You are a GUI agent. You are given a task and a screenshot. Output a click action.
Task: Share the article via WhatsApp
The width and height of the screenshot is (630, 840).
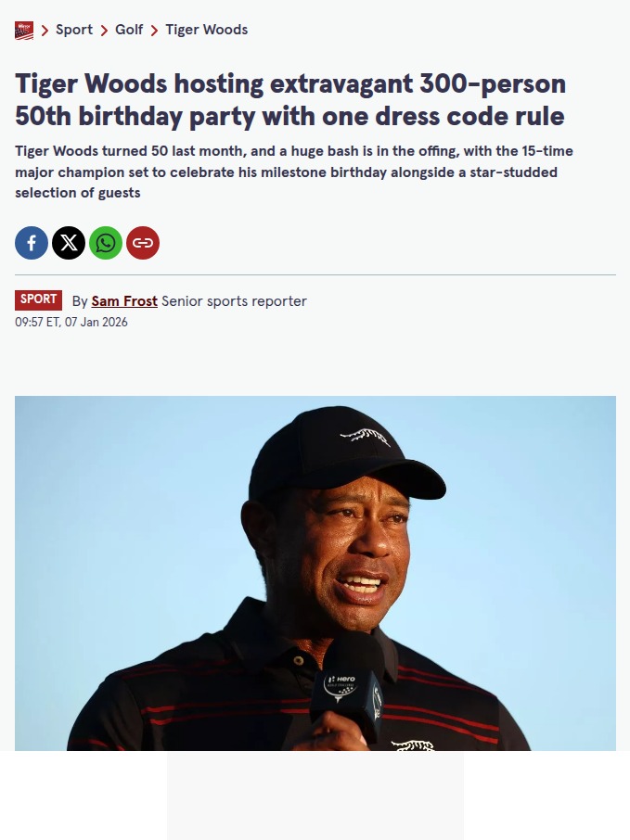pos(106,243)
